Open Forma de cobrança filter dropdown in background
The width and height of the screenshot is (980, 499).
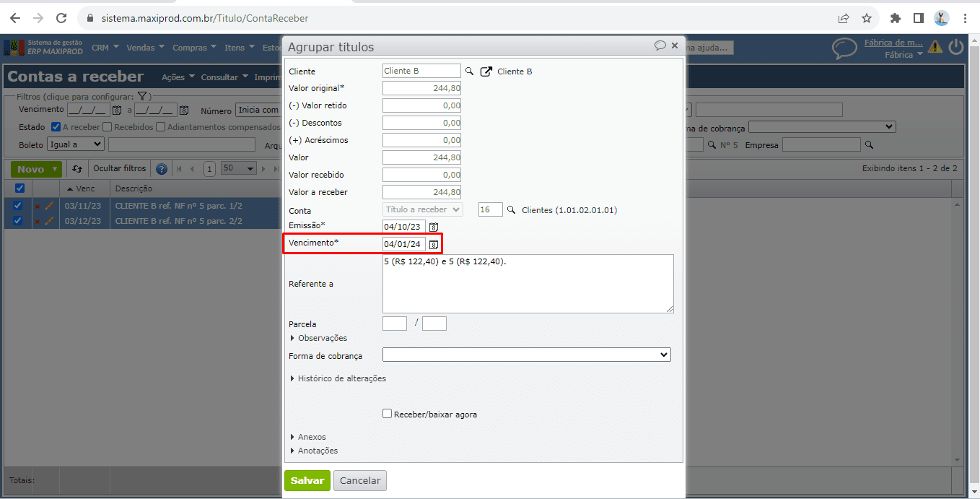coord(822,127)
